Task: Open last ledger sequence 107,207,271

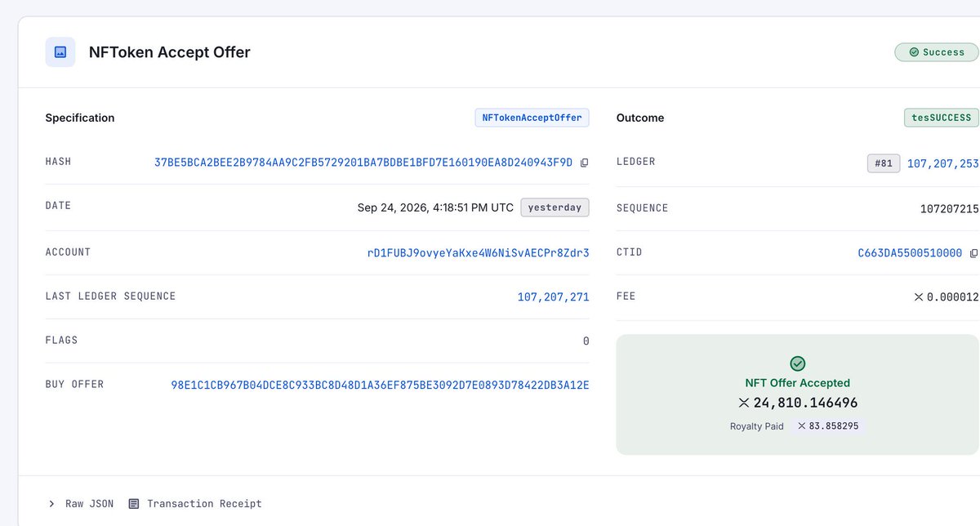Action: pos(554,297)
